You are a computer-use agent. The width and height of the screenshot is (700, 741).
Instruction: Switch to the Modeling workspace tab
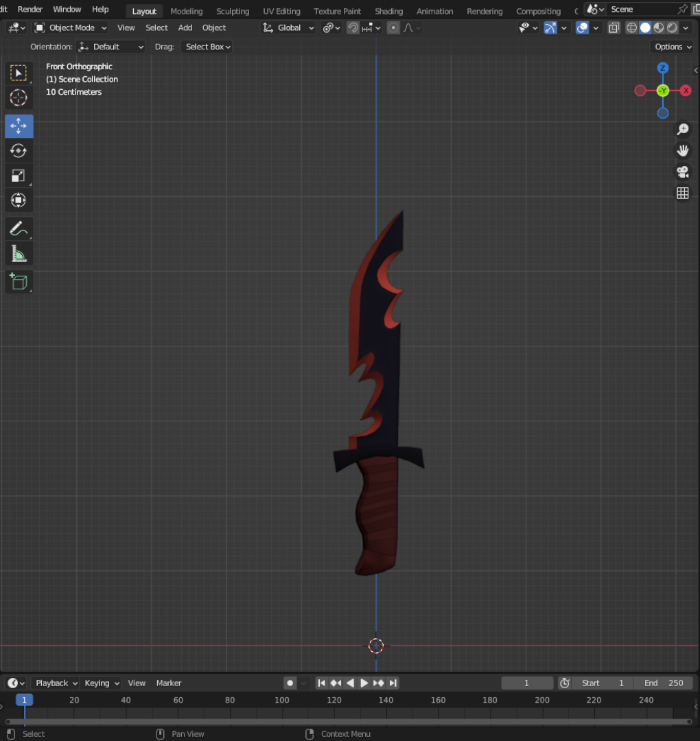click(186, 12)
